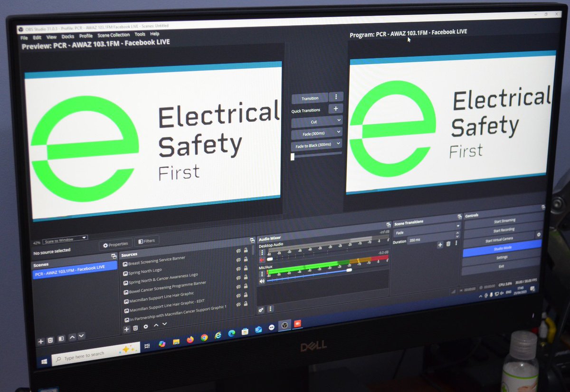Lock Macmillan Support Line Hair Graphic padlock
This screenshot has height=392, width=570.
click(246, 286)
